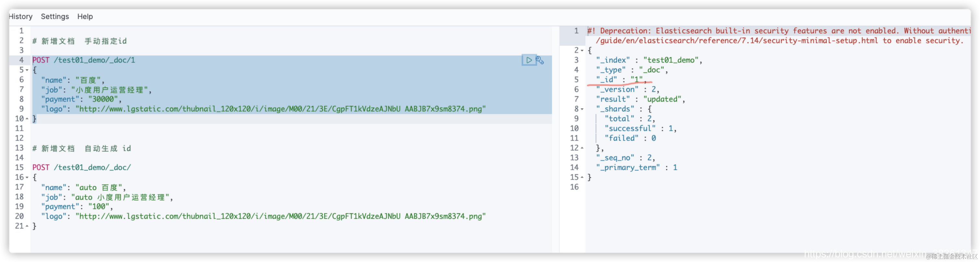Screen dimensions: 980x262
Task: Click editor line number 15 in gutter
Action: (x=19, y=168)
